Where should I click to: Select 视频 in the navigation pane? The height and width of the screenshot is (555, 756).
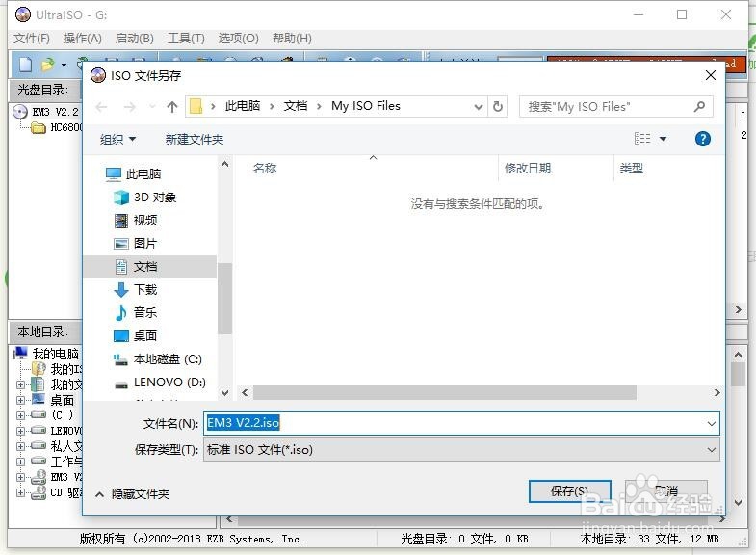[136, 221]
